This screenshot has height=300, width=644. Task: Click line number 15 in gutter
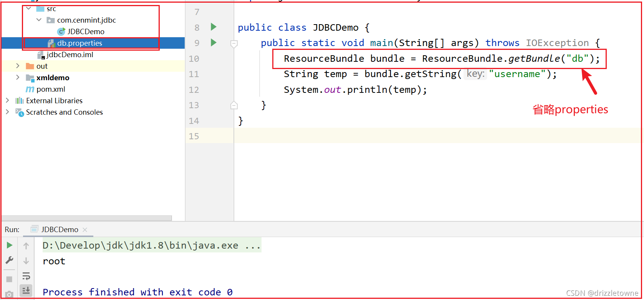pyautogui.click(x=194, y=136)
